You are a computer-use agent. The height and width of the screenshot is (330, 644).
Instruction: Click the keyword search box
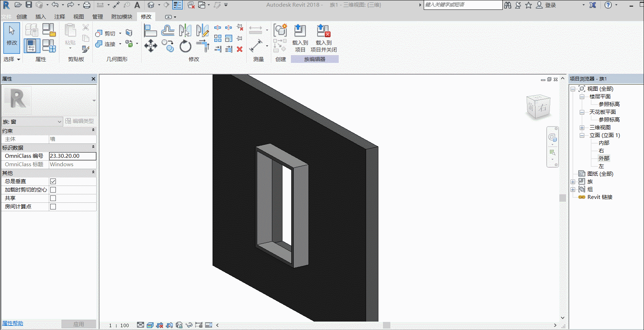point(463,5)
